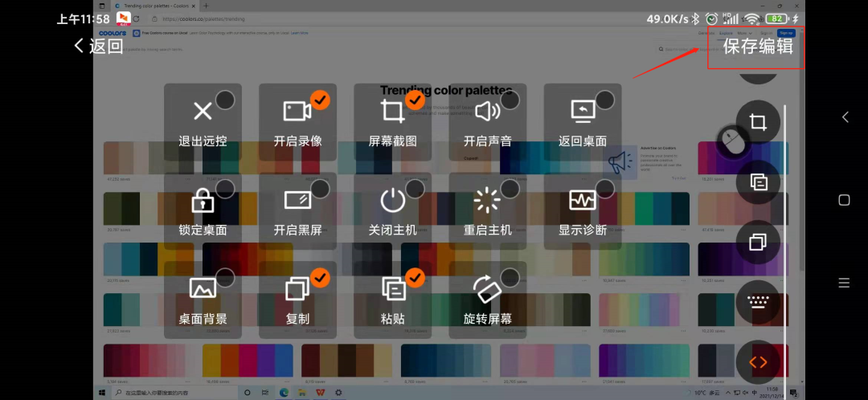Viewport: 868px width, 400px height.
Task: Tap the floating paste round button
Action: pos(758,182)
